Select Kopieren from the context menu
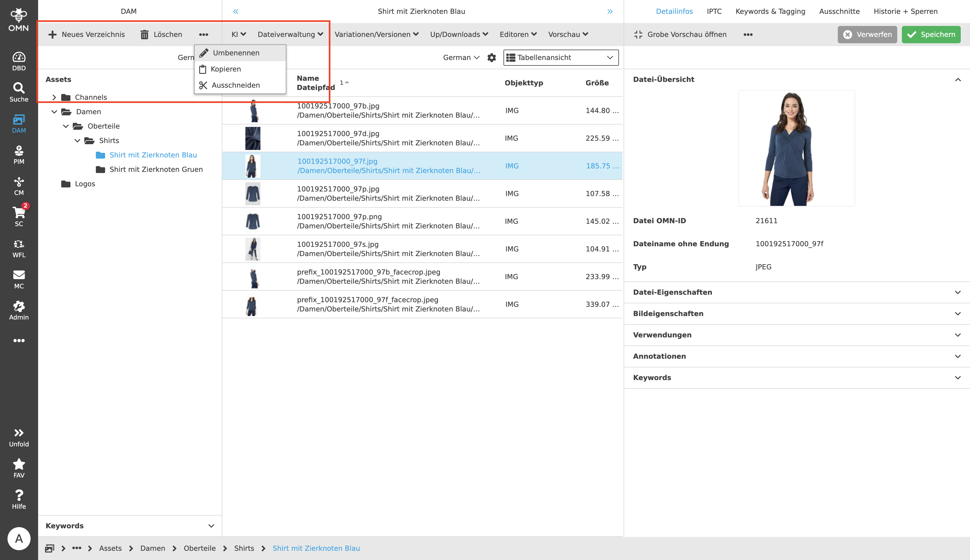This screenshot has width=970, height=560. (x=225, y=69)
